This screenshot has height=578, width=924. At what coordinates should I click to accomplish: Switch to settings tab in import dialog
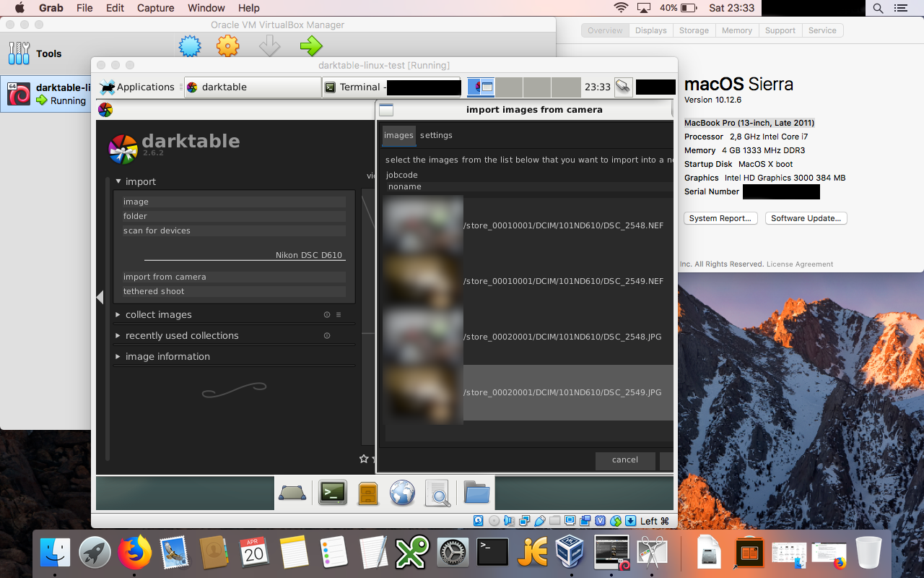tap(436, 135)
